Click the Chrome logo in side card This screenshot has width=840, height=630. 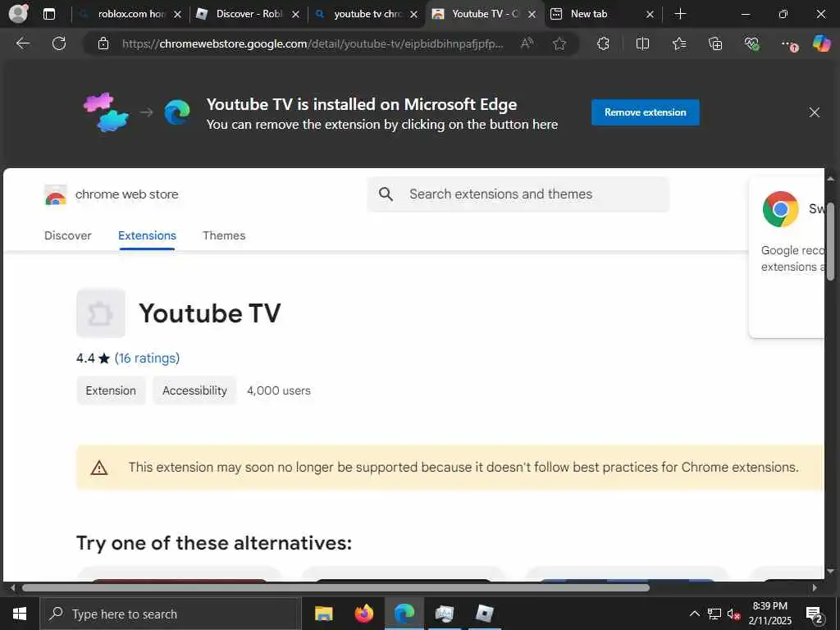click(781, 209)
